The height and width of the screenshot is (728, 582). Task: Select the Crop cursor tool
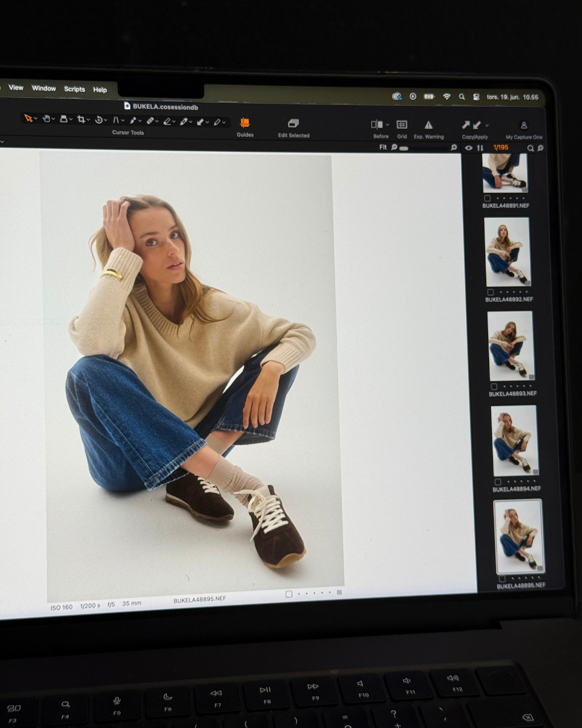coord(81,119)
